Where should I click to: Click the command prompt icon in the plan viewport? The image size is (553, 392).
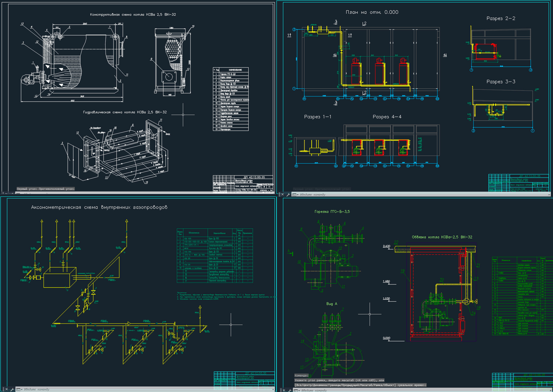(x=294, y=195)
